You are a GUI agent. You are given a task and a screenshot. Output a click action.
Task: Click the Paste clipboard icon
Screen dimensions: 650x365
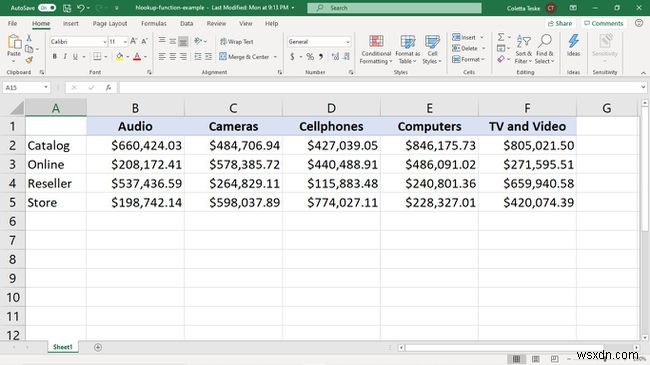pyautogui.click(x=14, y=42)
